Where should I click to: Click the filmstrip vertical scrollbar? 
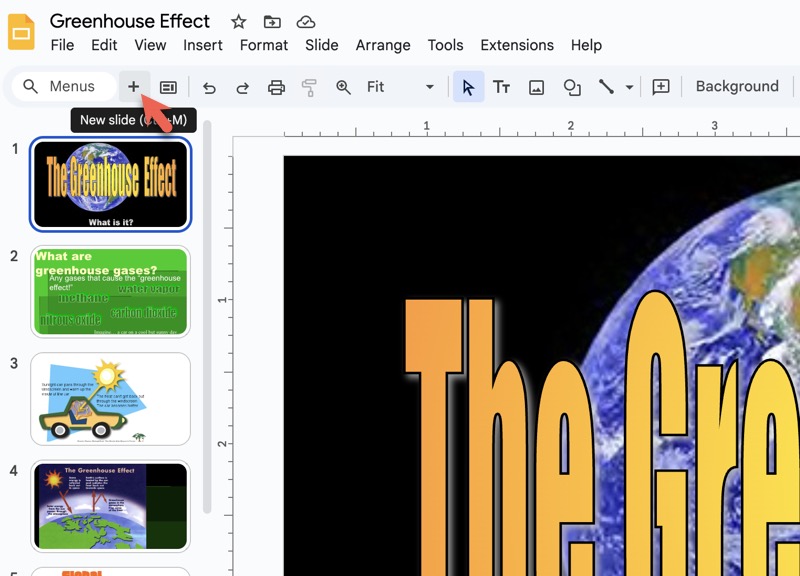[x=207, y=316]
